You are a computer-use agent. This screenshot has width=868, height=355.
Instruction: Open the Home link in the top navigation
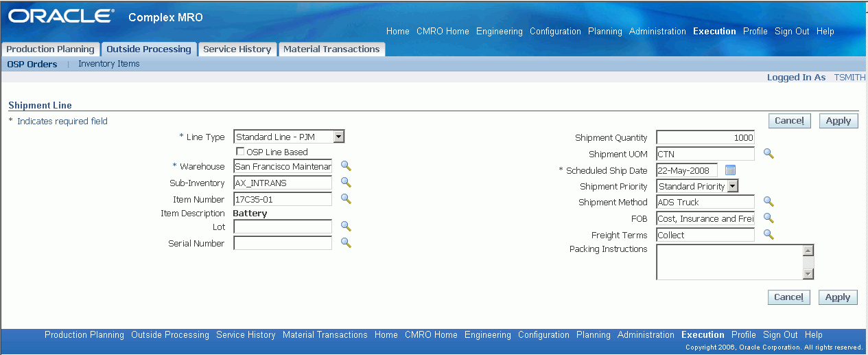[398, 31]
